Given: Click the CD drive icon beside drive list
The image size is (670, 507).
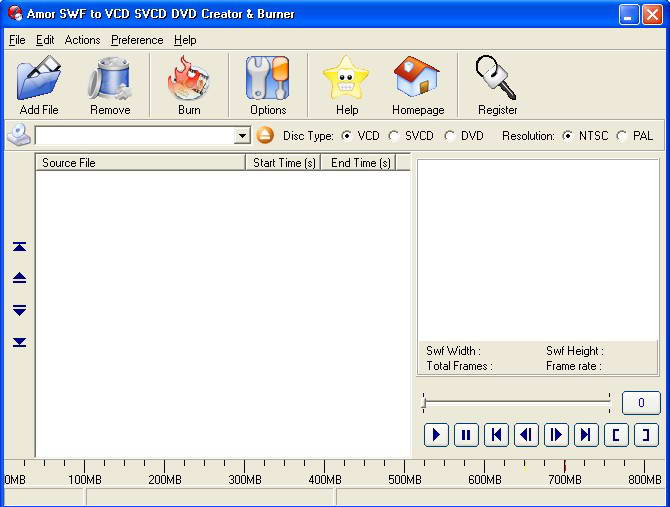Looking at the screenshot, I should tap(19, 135).
